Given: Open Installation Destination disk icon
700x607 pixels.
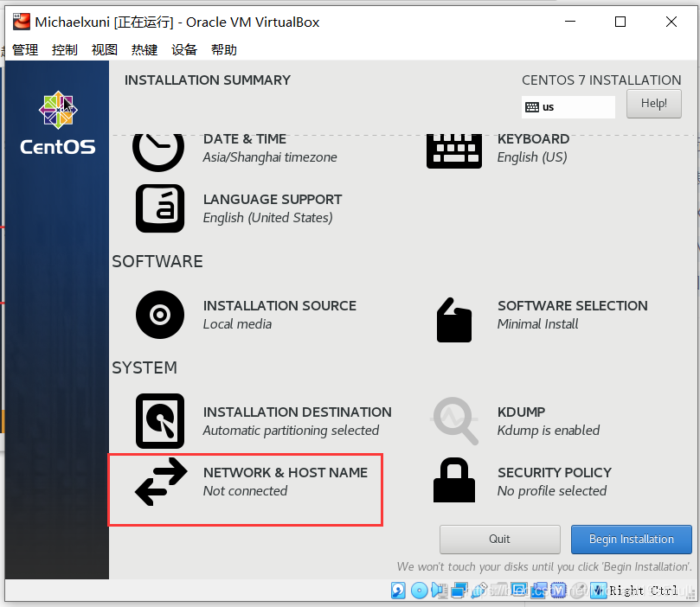Looking at the screenshot, I should pos(160,421).
